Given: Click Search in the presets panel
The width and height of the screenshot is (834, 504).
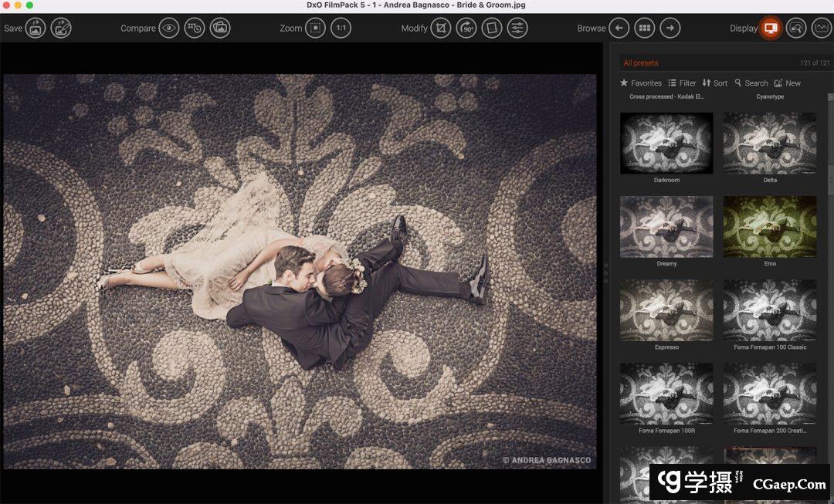Looking at the screenshot, I should [x=751, y=83].
